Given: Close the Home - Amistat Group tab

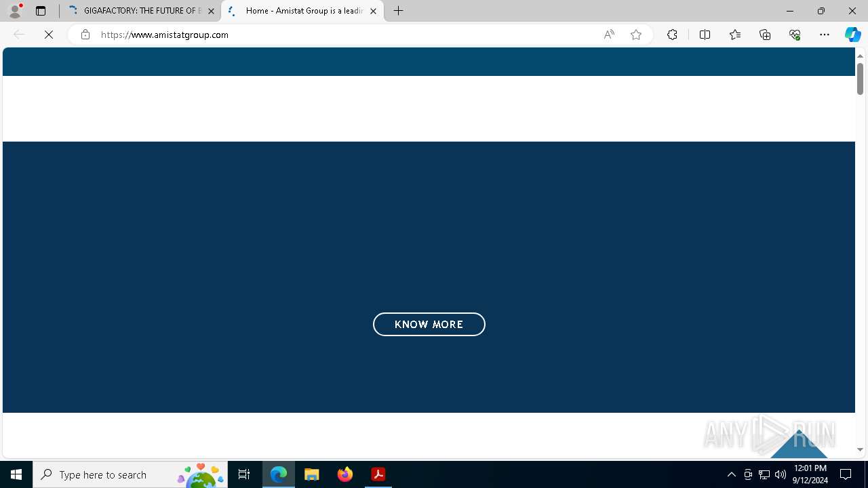Looking at the screenshot, I should pyautogui.click(x=373, y=11).
